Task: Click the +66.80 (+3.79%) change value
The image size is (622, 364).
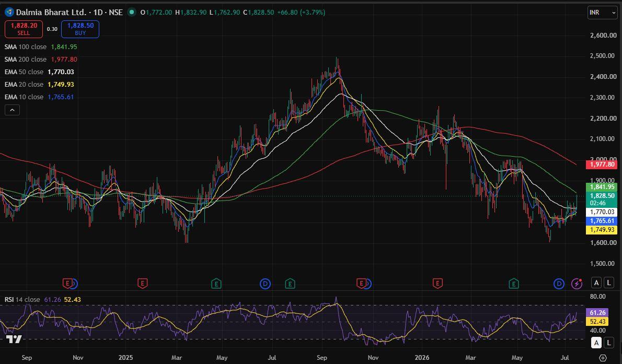Action: pyautogui.click(x=301, y=13)
